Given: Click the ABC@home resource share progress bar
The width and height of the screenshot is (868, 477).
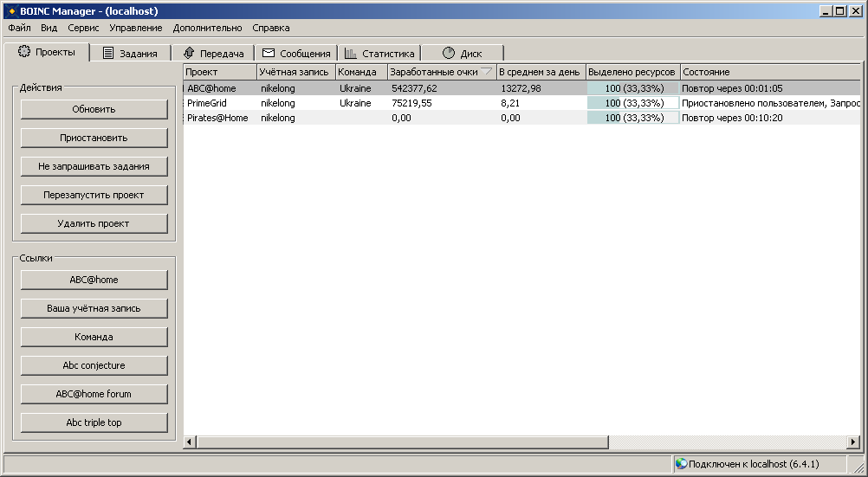Looking at the screenshot, I should (633, 88).
